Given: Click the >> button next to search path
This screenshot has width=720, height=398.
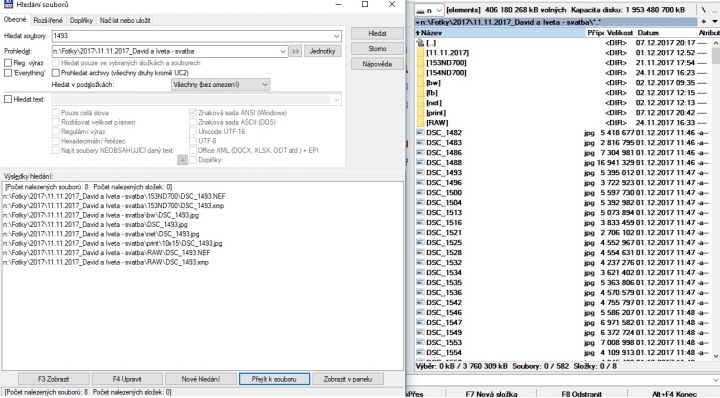Looking at the screenshot, I should 295,51.
